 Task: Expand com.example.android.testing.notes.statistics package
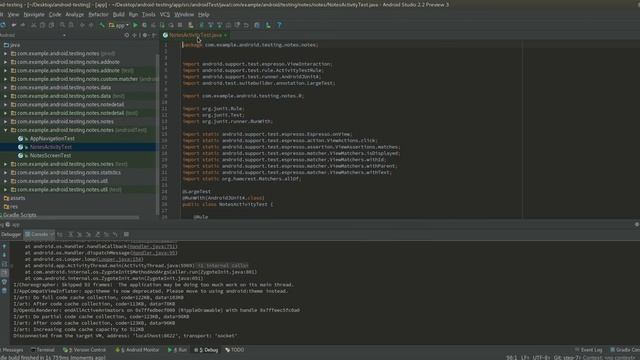pyautogui.click(x=6, y=173)
